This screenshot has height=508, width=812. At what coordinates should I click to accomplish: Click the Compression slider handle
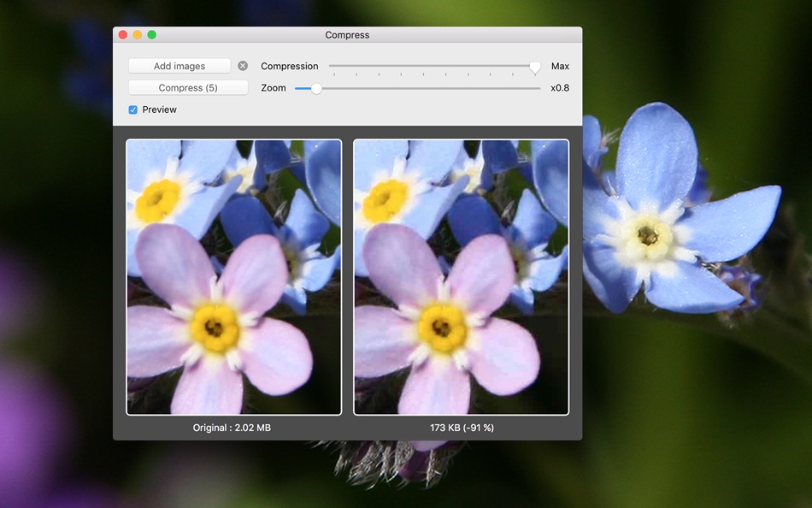535,68
